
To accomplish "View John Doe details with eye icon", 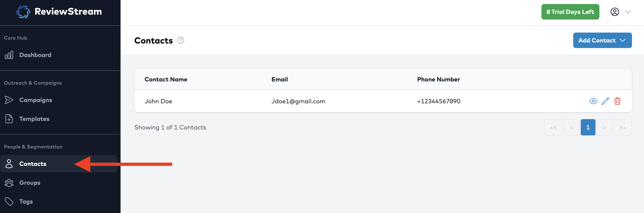I will point(593,101).
